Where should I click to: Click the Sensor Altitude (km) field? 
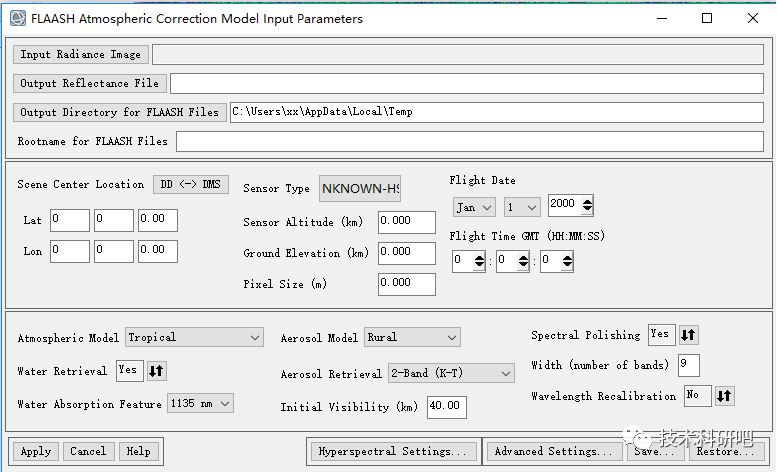407,222
